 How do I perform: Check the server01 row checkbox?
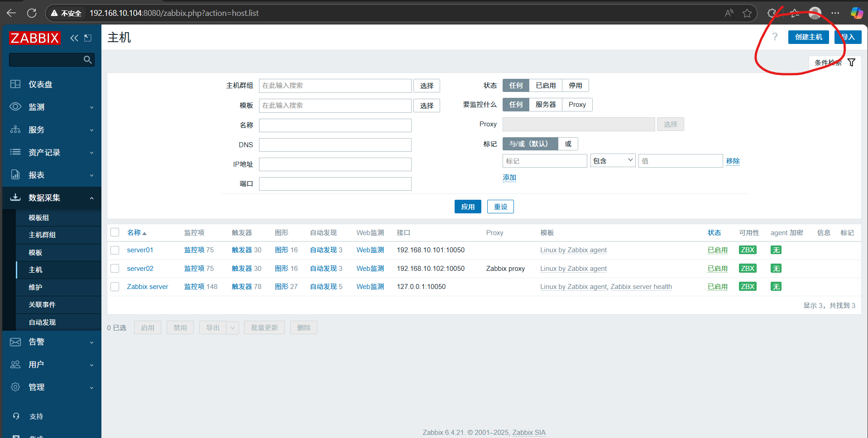pyautogui.click(x=115, y=250)
